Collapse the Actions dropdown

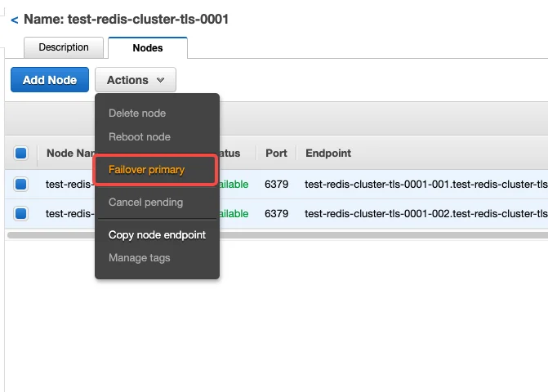(x=136, y=80)
